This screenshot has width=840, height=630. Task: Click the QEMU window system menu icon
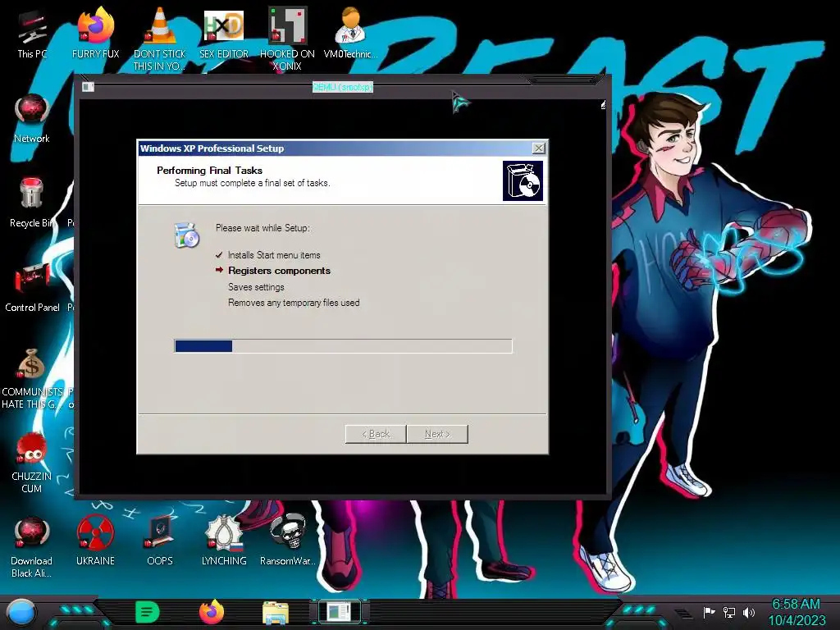pos(88,87)
